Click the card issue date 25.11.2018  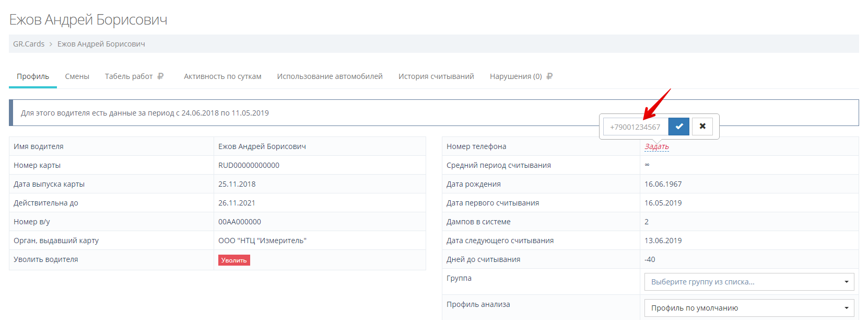coord(237,184)
